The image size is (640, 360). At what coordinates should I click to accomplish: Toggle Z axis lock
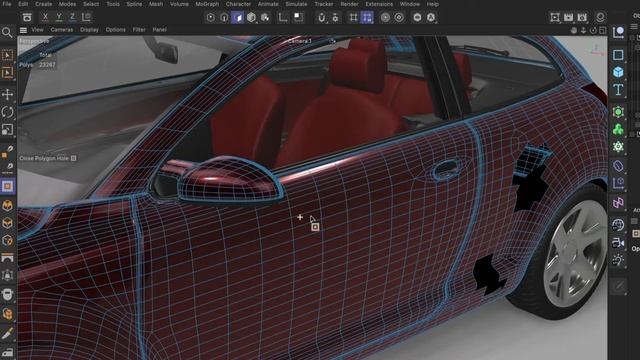coord(72,17)
